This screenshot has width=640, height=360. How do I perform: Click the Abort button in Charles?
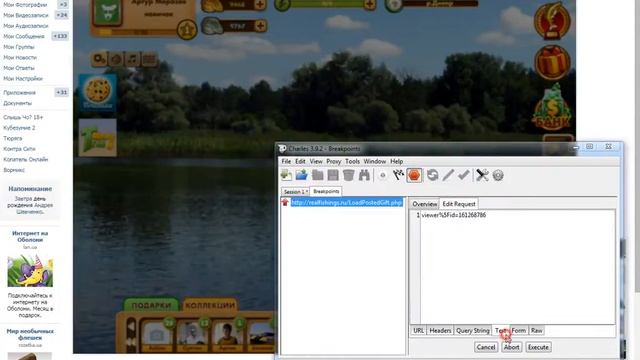511,347
